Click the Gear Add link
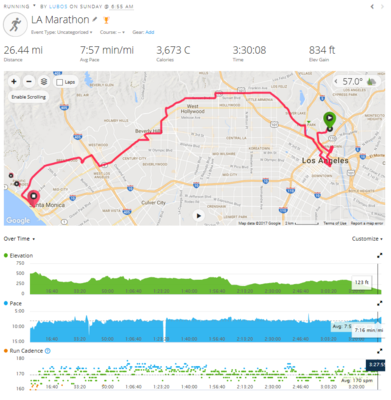Image resolution: width=391 pixels, height=400 pixels. tap(150, 32)
